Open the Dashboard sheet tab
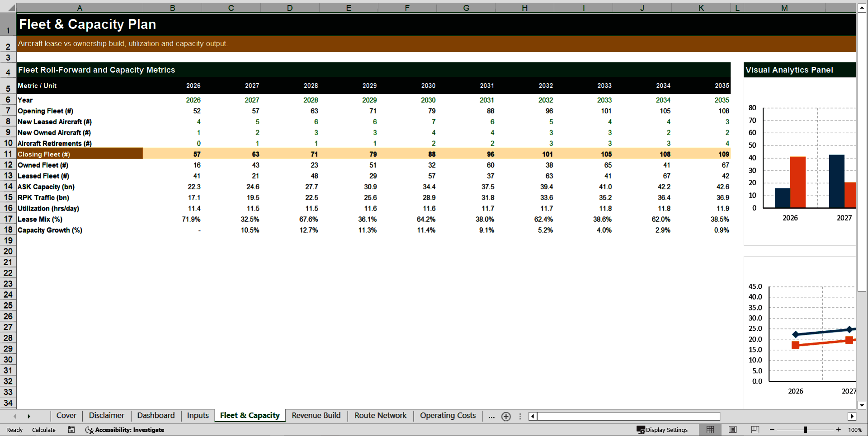The width and height of the screenshot is (868, 436). (156, 416)
